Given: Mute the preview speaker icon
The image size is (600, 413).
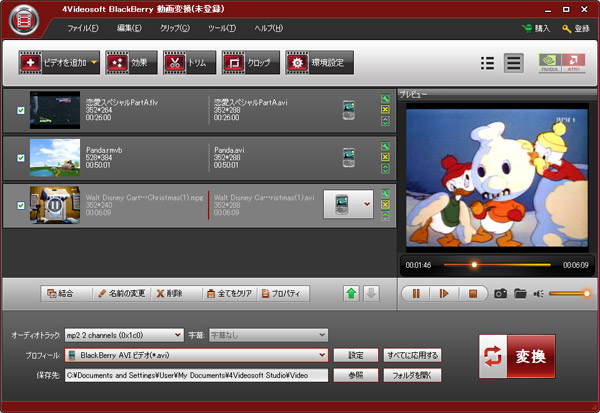Looking at the screenshot, I should click(538, 294).
